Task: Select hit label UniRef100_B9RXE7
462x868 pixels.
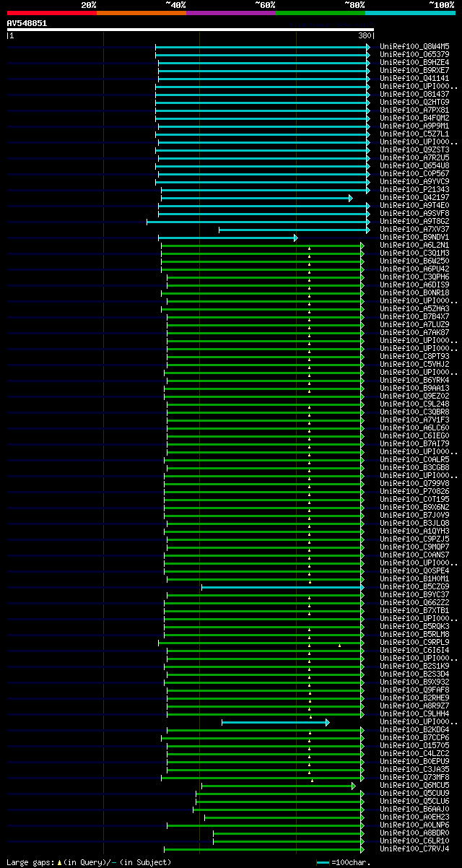Action: [415, 70]
